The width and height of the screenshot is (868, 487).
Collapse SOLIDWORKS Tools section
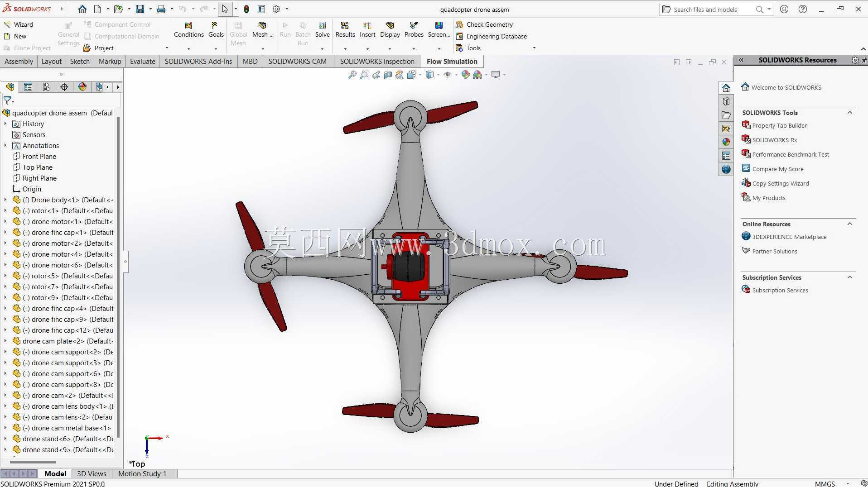[850, 113]
